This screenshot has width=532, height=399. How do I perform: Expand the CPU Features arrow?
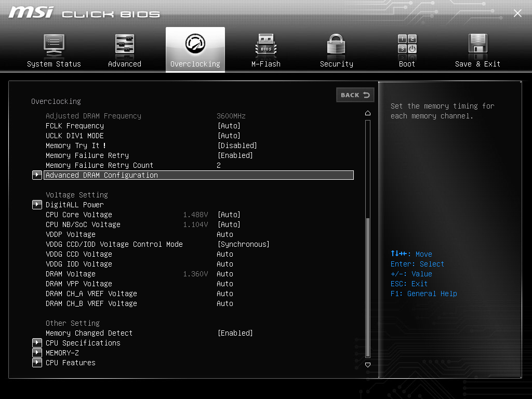coord(37,362)
